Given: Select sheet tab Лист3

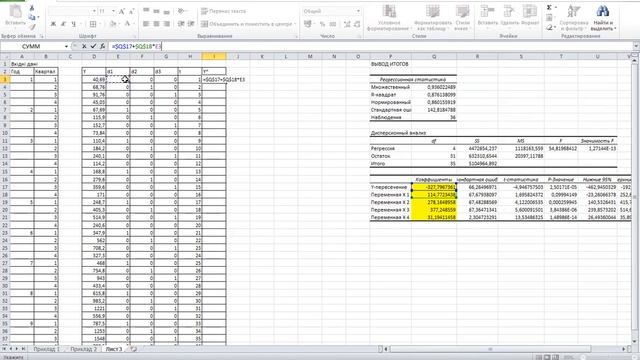Looking at the screenshot, I should coord(114,349).
